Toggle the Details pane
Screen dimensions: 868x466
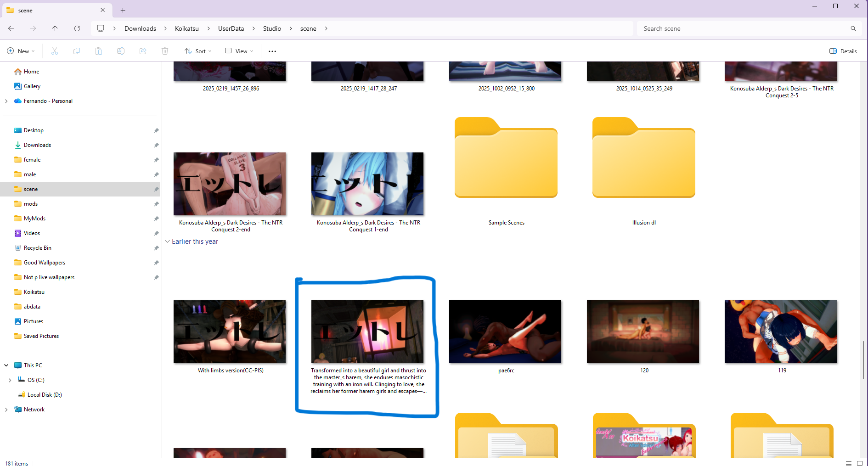click(843, 51)
